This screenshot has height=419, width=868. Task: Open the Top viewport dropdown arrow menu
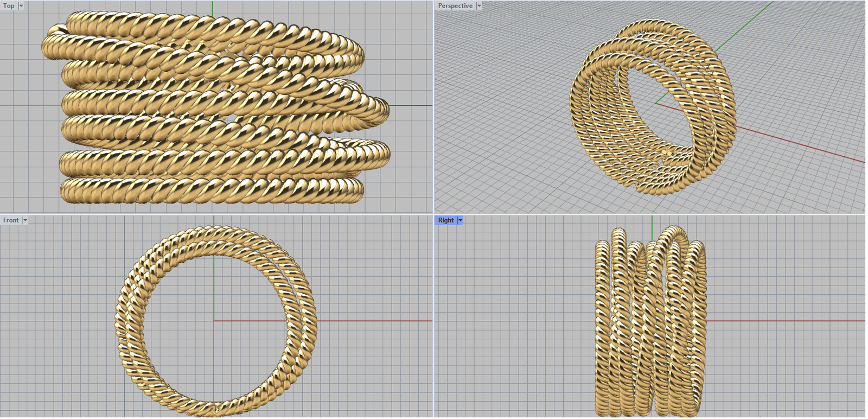pos(21,6)
